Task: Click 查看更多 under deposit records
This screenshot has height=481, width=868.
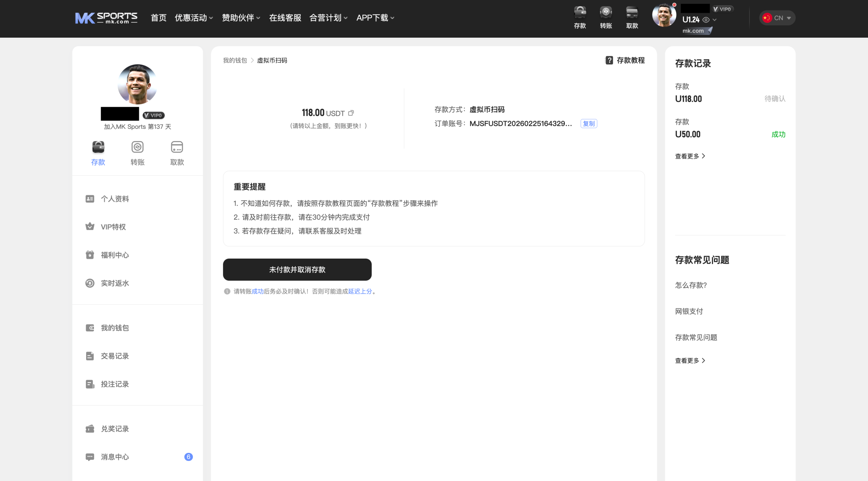Action: (690, 156)
